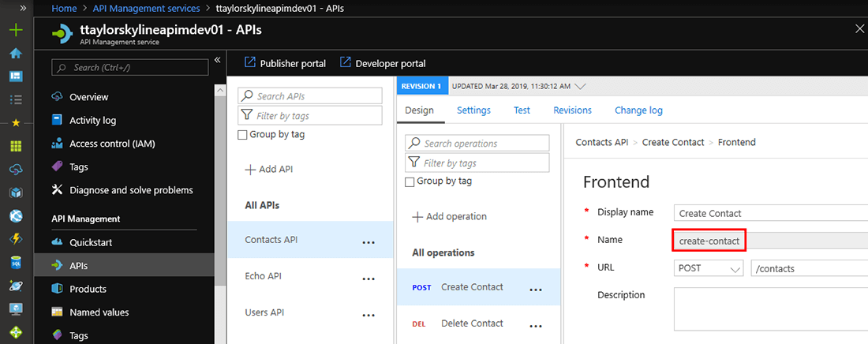Open the ellipsis menu for Echo API

point(369,278)
